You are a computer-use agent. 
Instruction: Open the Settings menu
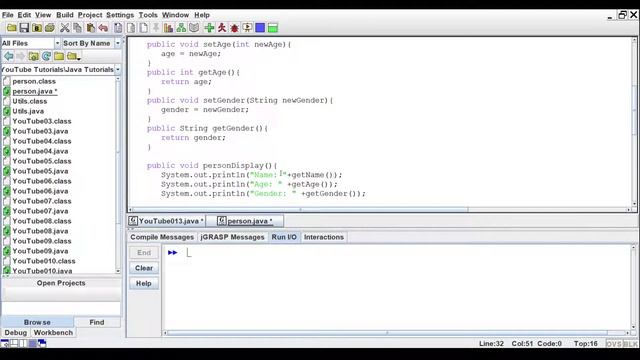click(x=120, y=15)
